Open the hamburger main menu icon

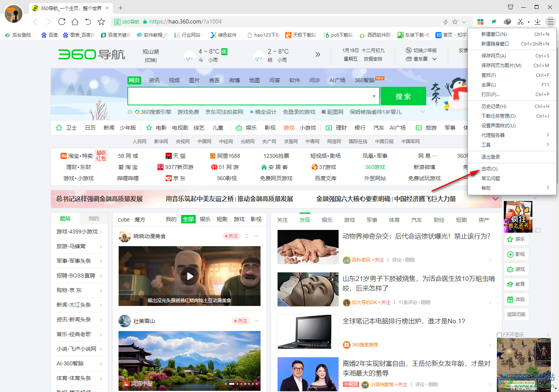point(551,22)
